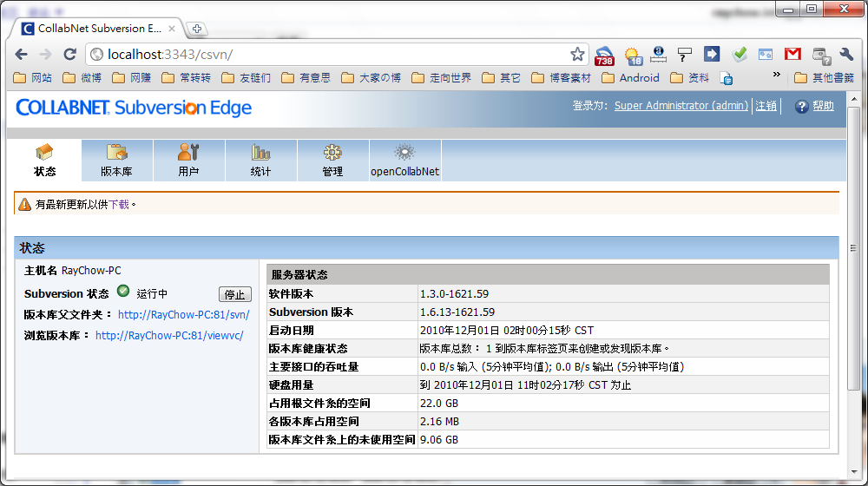Open the 其他書籤 bookmark folder

825,78
